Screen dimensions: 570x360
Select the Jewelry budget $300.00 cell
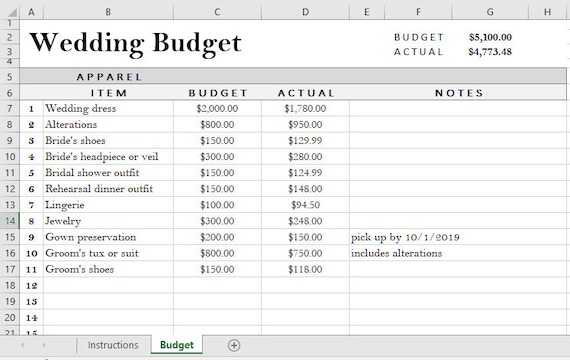pos(217,221)
